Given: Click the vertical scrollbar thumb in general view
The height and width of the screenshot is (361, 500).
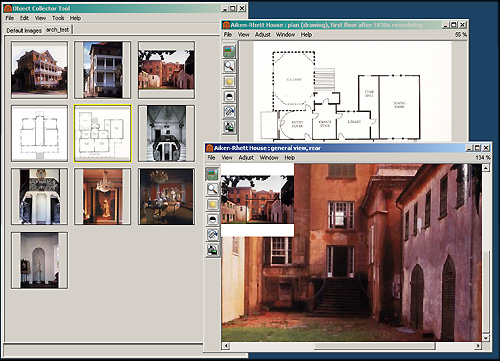Looking at the screenshot, I should coord(486,291).
